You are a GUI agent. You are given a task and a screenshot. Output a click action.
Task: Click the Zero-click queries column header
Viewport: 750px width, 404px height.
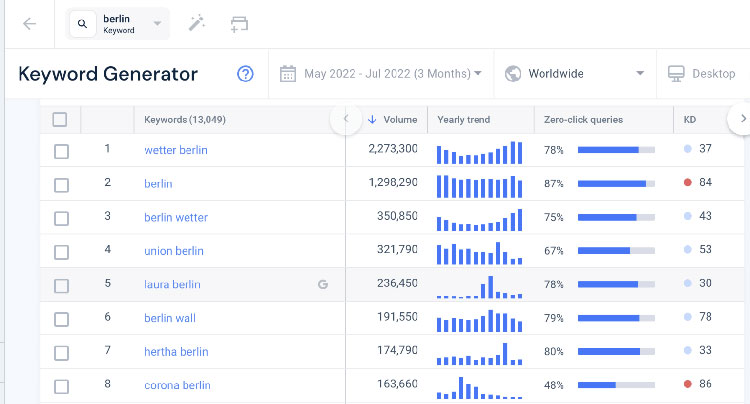[583, 120]
